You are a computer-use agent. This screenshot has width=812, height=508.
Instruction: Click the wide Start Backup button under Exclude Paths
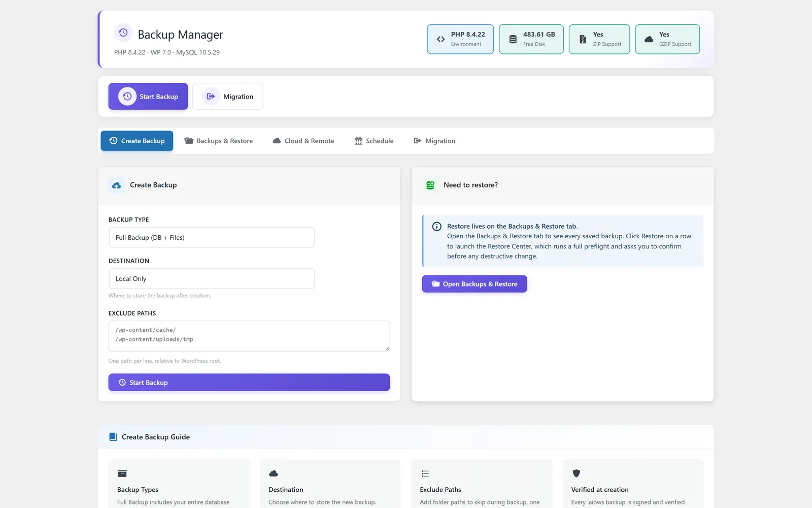pyautogui.click(x=249, y=383)
